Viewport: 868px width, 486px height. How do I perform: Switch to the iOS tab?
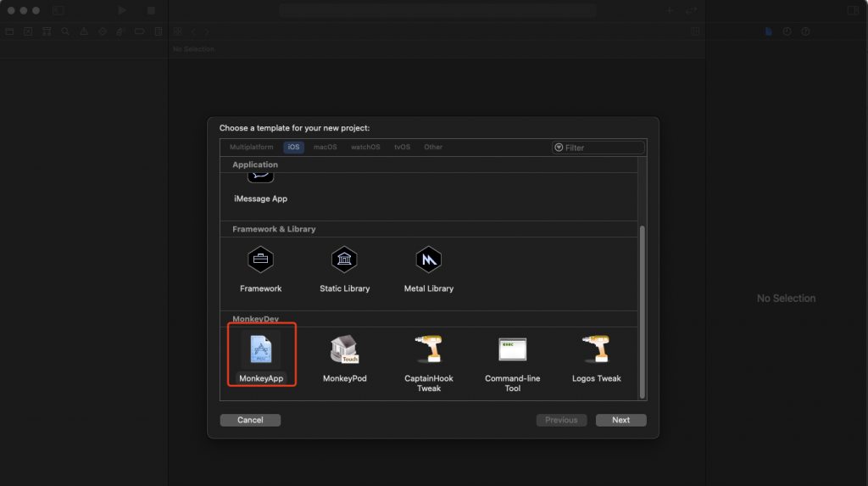[x=293, y=147]
